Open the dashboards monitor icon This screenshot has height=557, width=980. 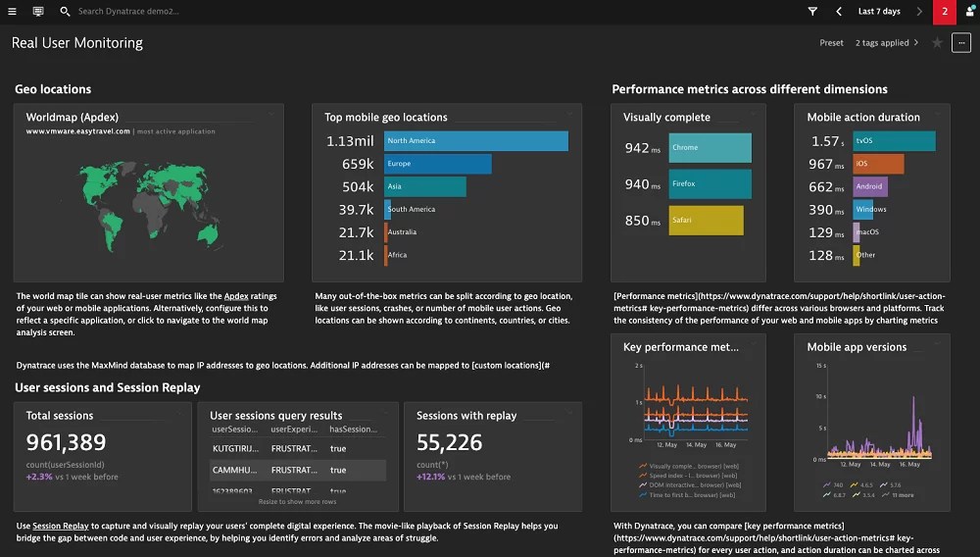click(38, 11)
